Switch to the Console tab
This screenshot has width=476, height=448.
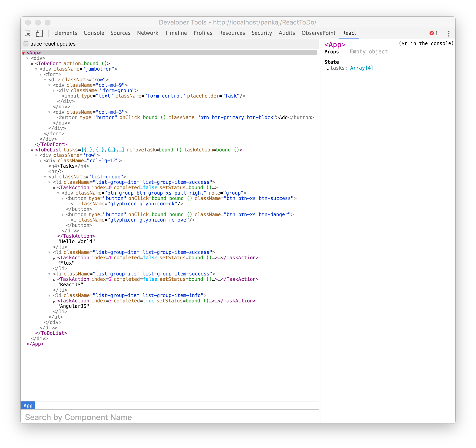coord(94,33)
